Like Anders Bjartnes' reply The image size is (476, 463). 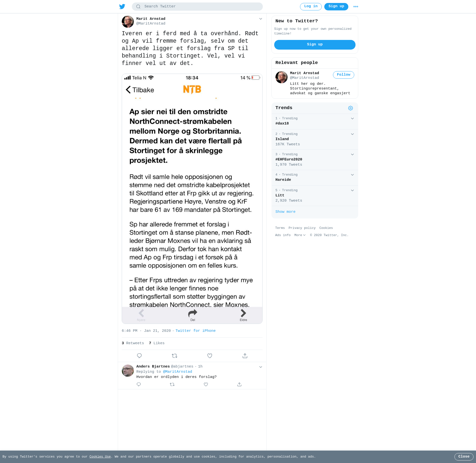pyautogui.click(x=206, y=384)
